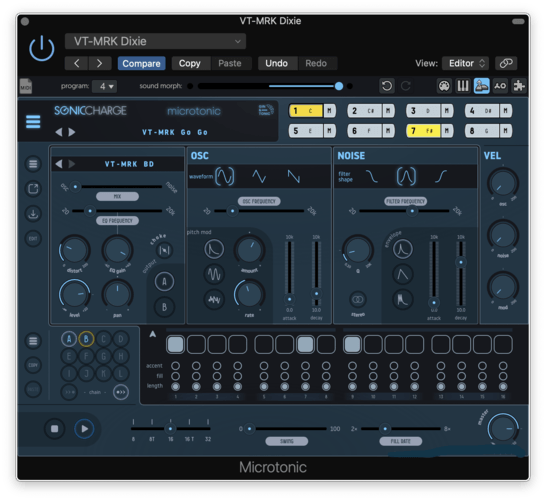The width and height of the screenshot is (546, 500).
Task: Switch to pattern A
Action: pos(69,339)
